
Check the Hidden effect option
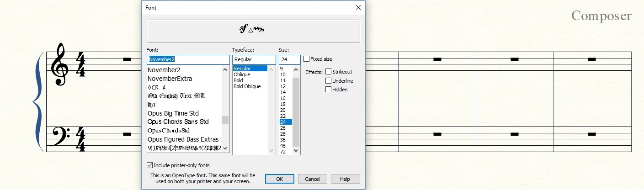click(x=328, y=90)
